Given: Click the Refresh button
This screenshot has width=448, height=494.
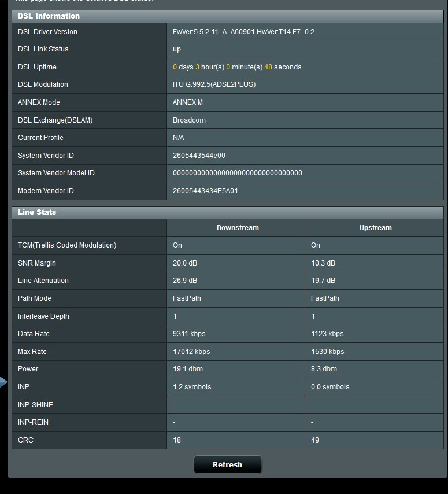Looking at the screenshot, I should 227,464.
